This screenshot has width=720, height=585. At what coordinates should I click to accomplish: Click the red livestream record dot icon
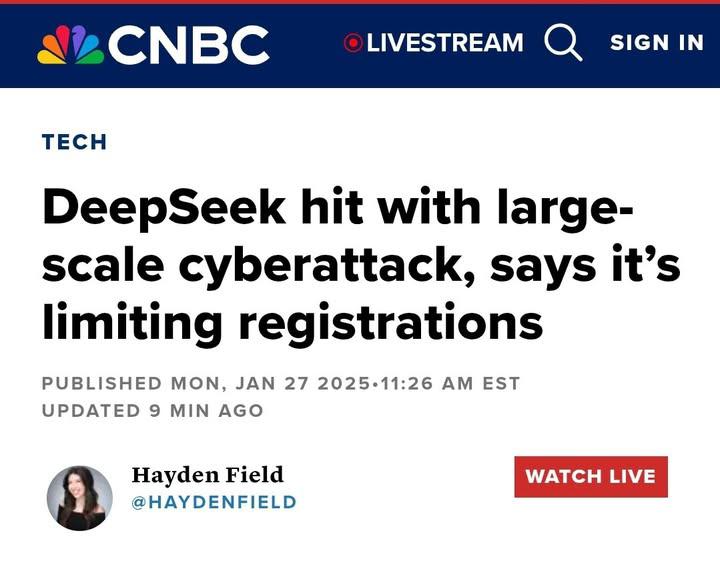click(x=352, y=43)
